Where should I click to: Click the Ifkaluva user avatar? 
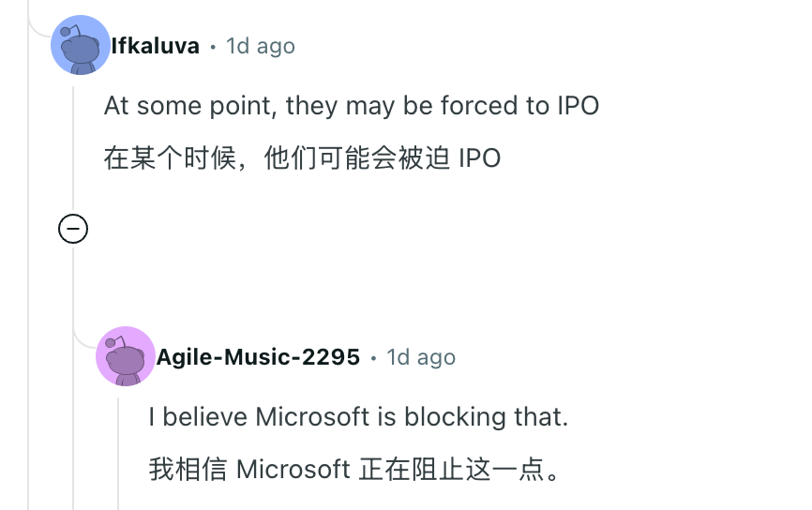tap(80, 45)
